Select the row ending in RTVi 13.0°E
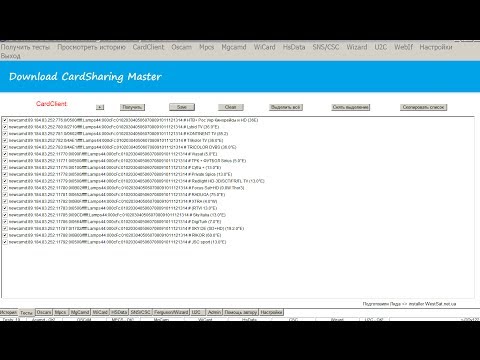480x360 pixels. click(113, 208)
